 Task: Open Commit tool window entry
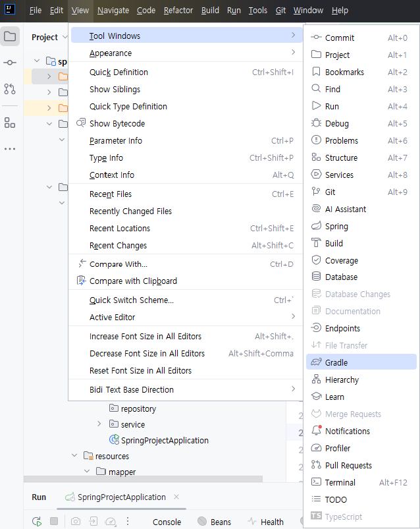click(x=361, y=38)
